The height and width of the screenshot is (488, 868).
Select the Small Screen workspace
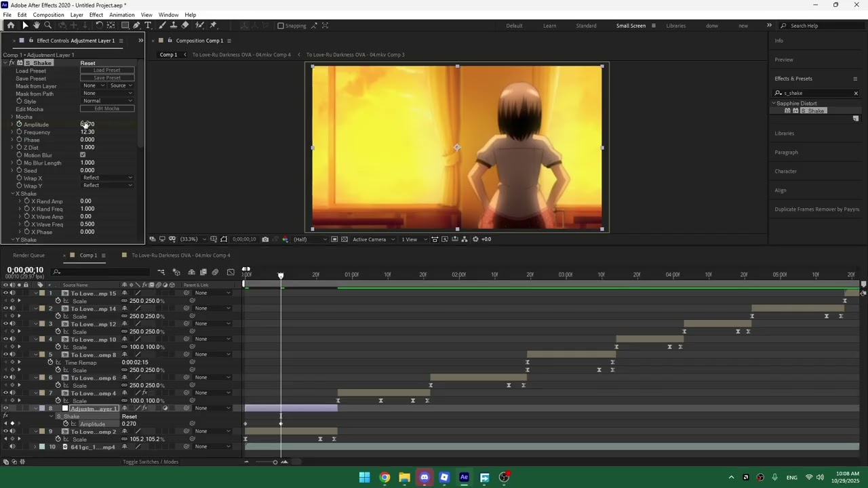coord(631,26)
